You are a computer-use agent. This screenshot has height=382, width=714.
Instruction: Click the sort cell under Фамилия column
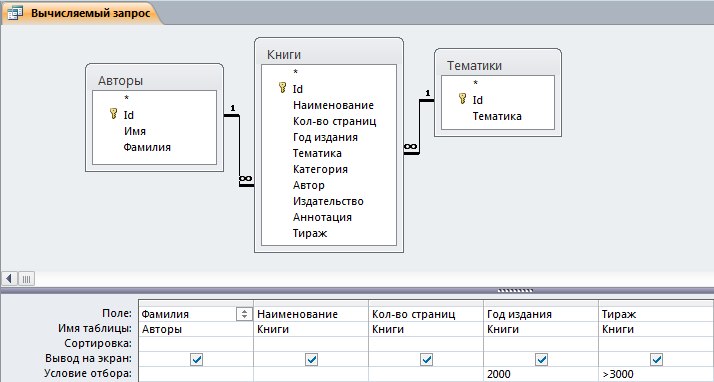[196, 344]
